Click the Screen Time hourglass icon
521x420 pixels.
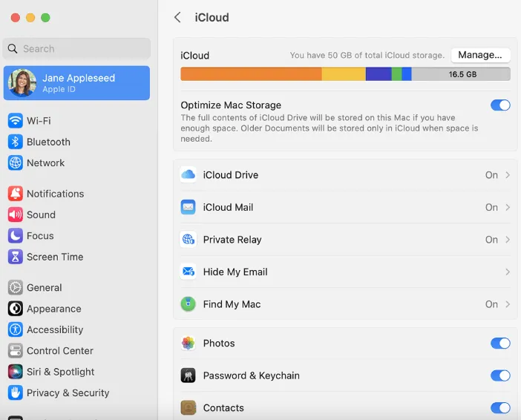[x=16, y=257]
